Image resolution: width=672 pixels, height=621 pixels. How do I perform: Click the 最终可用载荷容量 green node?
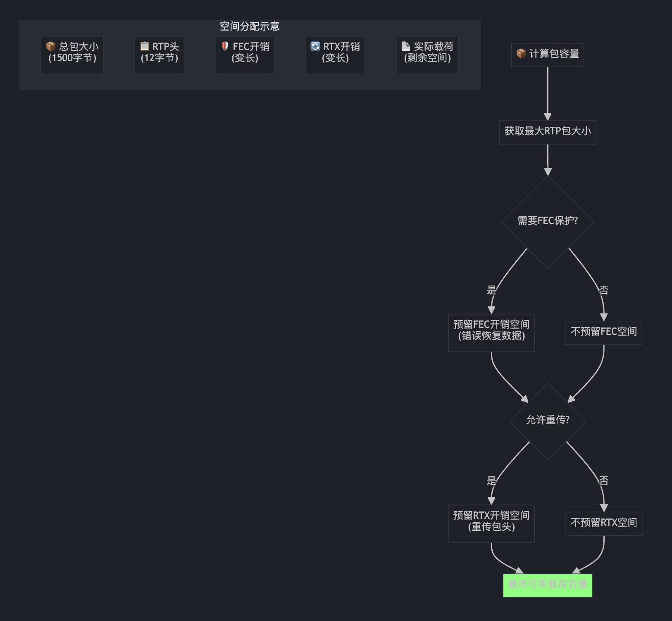tap(547, 585)
